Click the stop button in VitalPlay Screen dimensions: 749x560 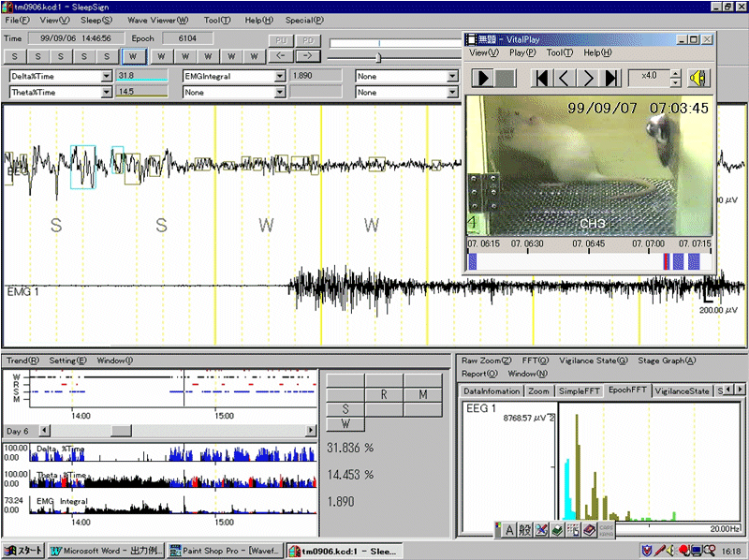[x=506, y=79]
